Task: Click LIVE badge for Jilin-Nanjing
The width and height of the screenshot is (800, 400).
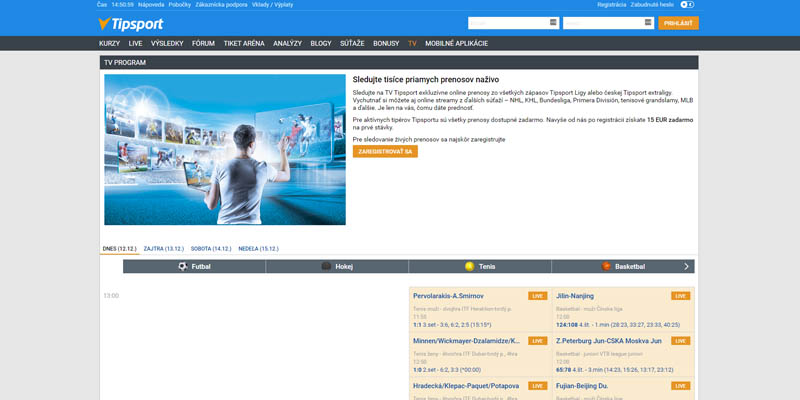Action: pos(681,296)
